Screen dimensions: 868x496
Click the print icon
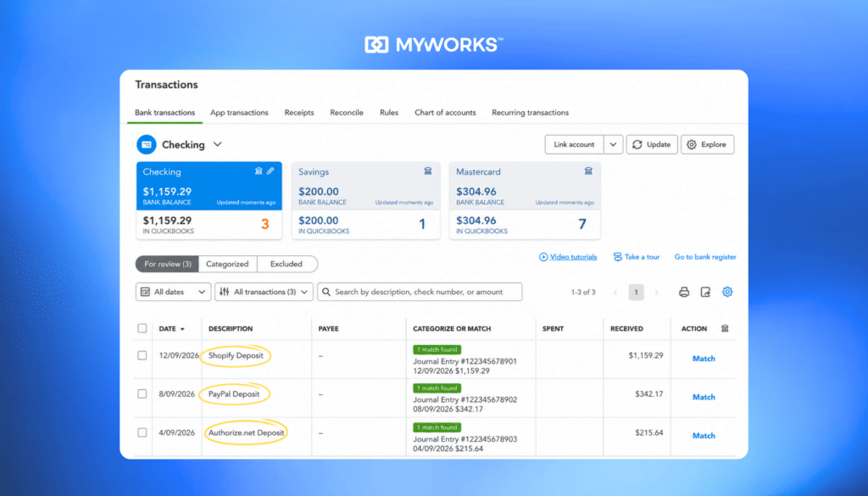coord(684,292)
